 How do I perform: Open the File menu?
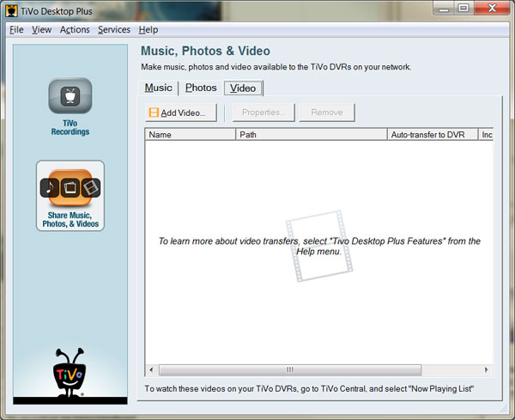16,29
